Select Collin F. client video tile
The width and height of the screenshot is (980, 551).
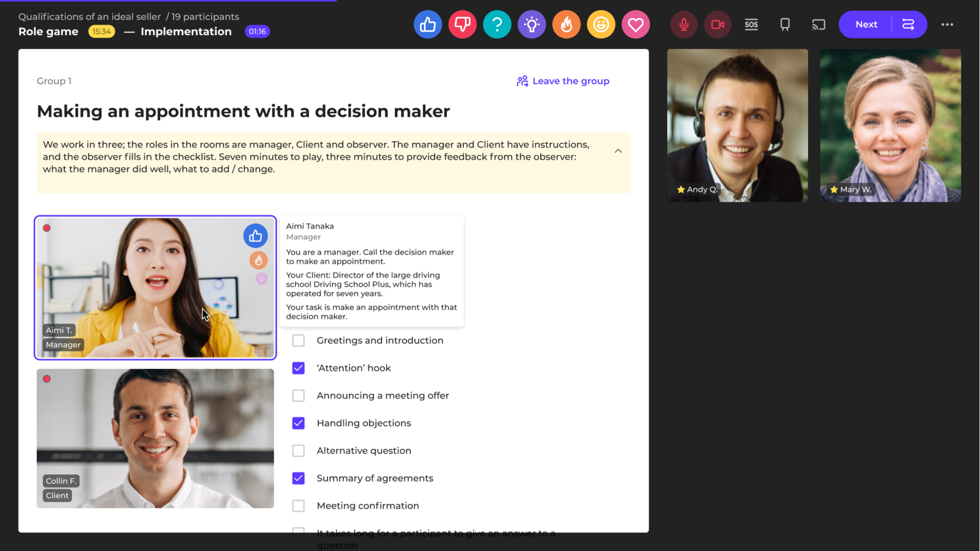click(x=155, y=438)
